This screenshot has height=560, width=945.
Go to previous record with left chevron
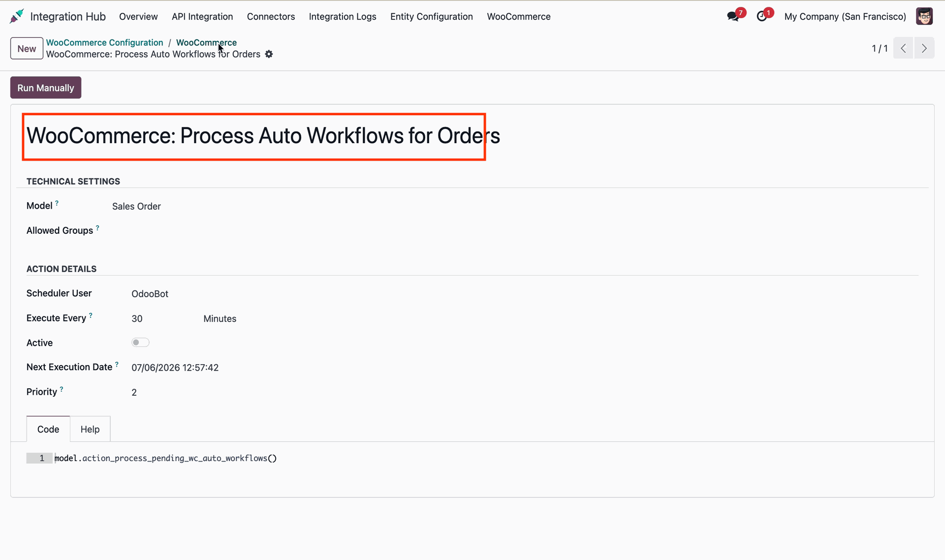[903, 48]
